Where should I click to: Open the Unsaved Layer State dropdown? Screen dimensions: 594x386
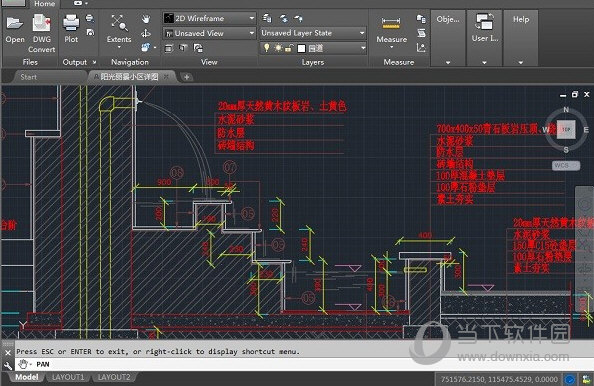click(x=313, y=33)
